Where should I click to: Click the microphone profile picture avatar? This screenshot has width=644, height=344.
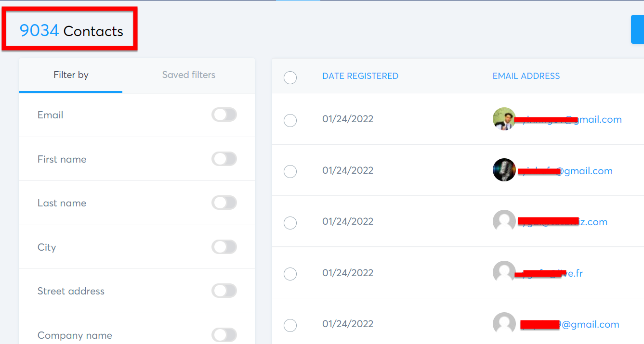[x=504, y=170]
